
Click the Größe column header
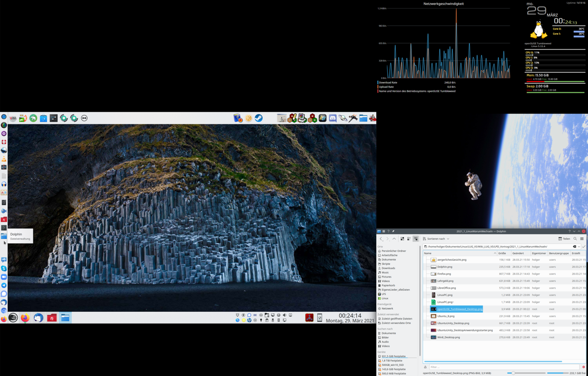(502, 253)
